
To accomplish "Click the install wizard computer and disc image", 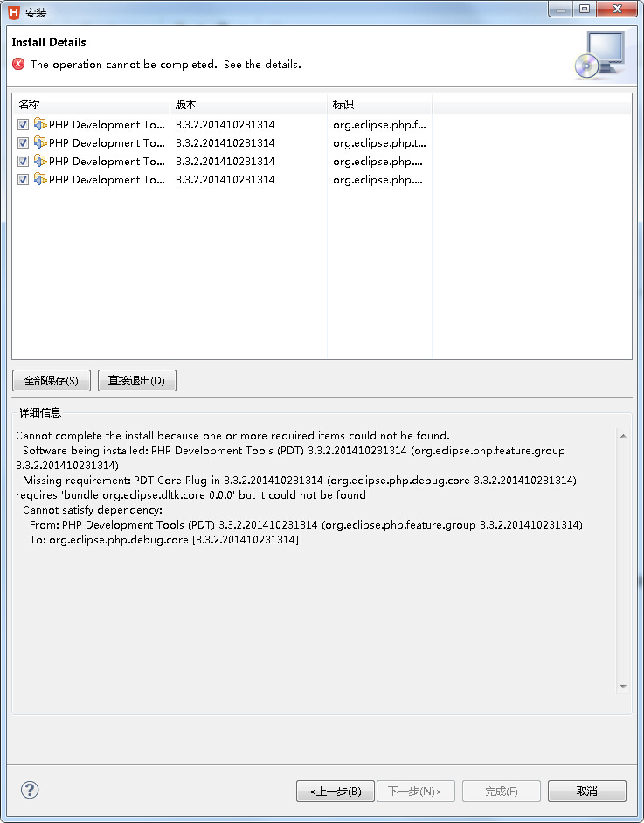I will pyautogui.click(x=600, y=56).
